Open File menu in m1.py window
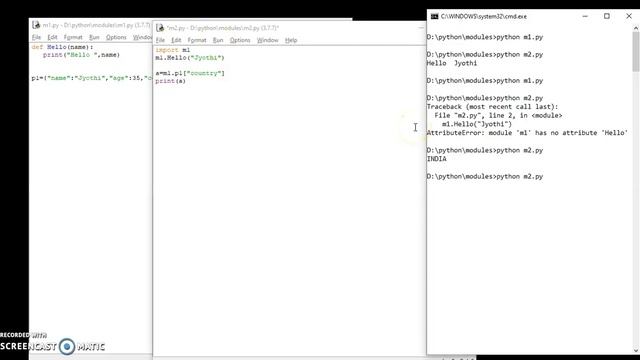Image resolution: width=640 pixels, height=360 pixels. [x=36, y=37]
